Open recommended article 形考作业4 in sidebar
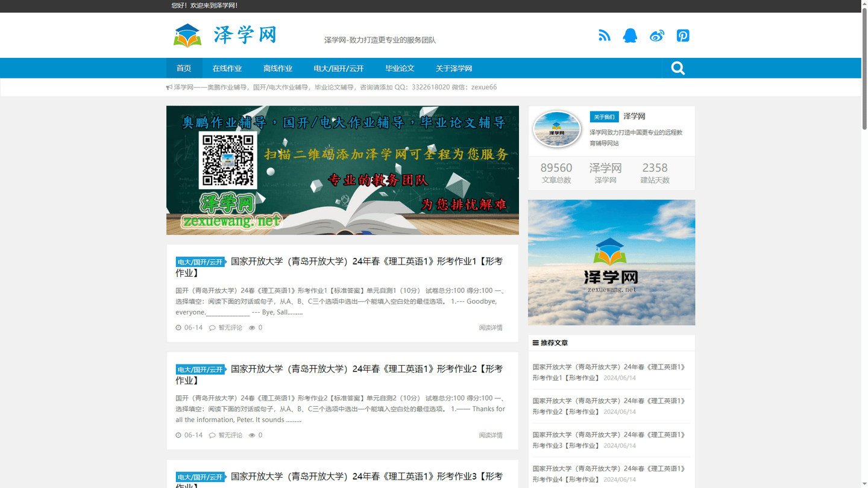868x488 pixels. [x=609, y=474]
